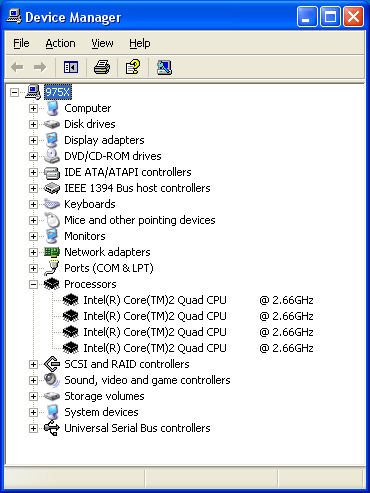
Task: Select the first Core 2 Quad CPU entry
Action: [x=198, y=300]
